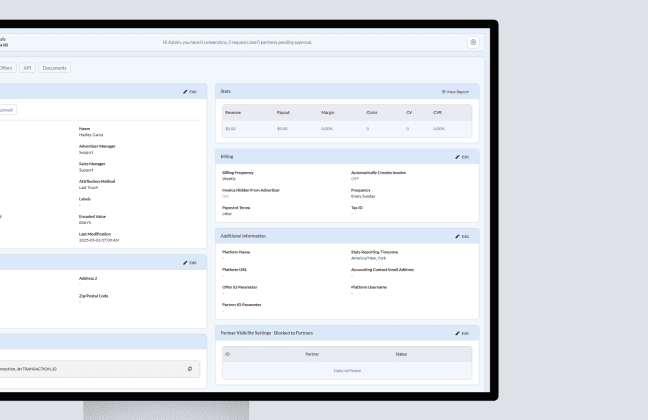Screen dimensions: 648x420
Task: Edit the card showing Advertiser Manager
Action: coord(190,92)
